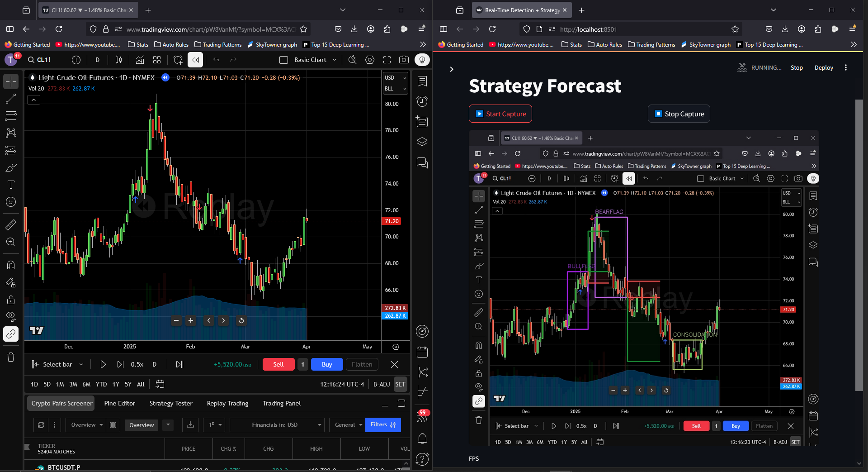
Task: Open the Financials in USD dropdown
Action: click(x=277, y=424)
